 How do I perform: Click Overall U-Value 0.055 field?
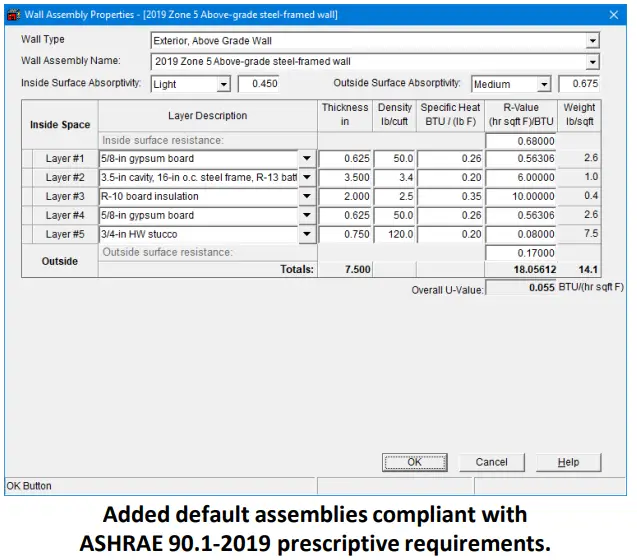point(521,288)
